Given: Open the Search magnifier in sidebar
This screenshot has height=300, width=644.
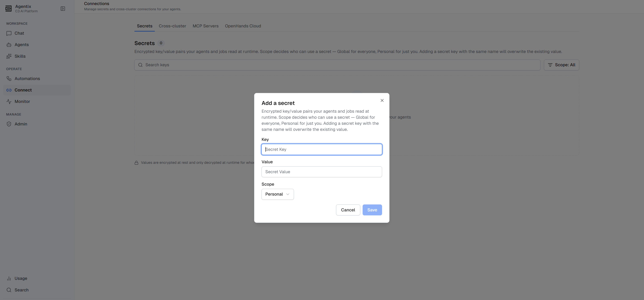Looking at the screenshot, I should pyautogui.click(x=9, y=290).
